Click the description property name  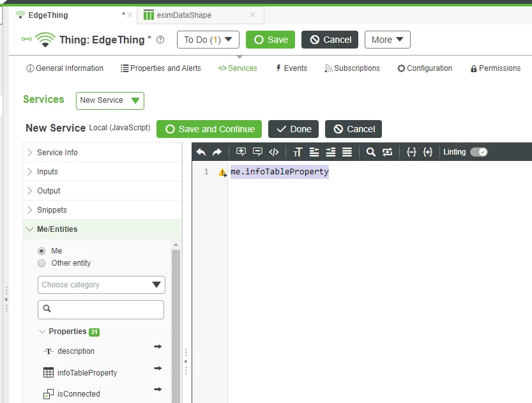coord(76,351)
